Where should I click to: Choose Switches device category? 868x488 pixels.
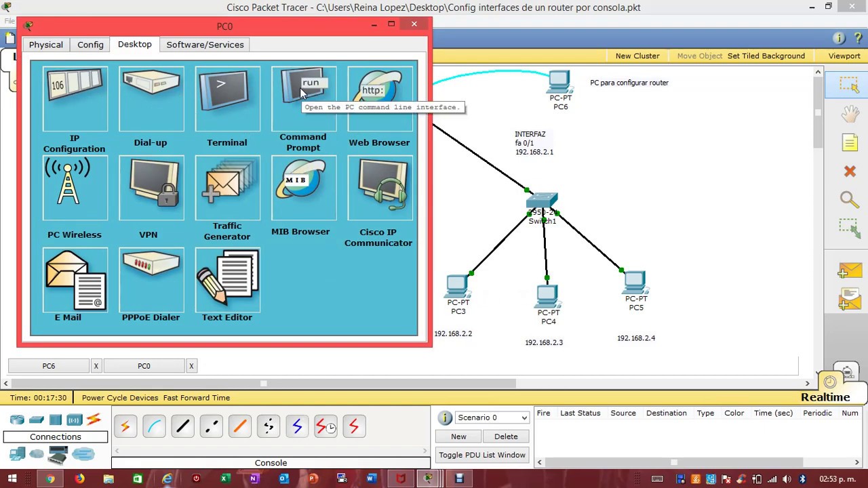click(x=37, y=420)
